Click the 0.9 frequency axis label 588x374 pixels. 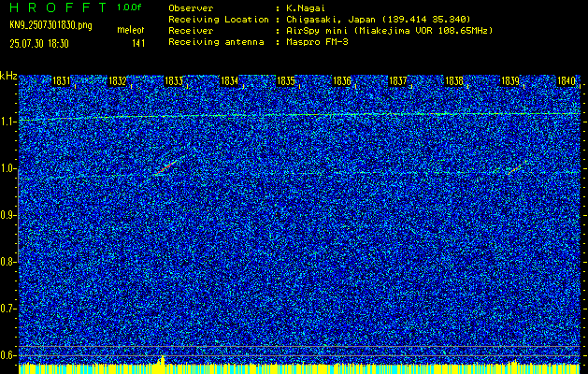point(7,215)
